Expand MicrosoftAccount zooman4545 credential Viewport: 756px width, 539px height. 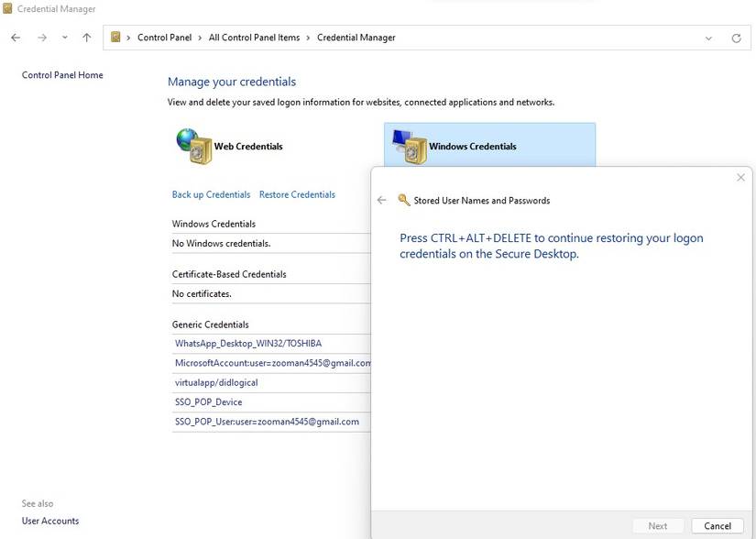(271, 363)
